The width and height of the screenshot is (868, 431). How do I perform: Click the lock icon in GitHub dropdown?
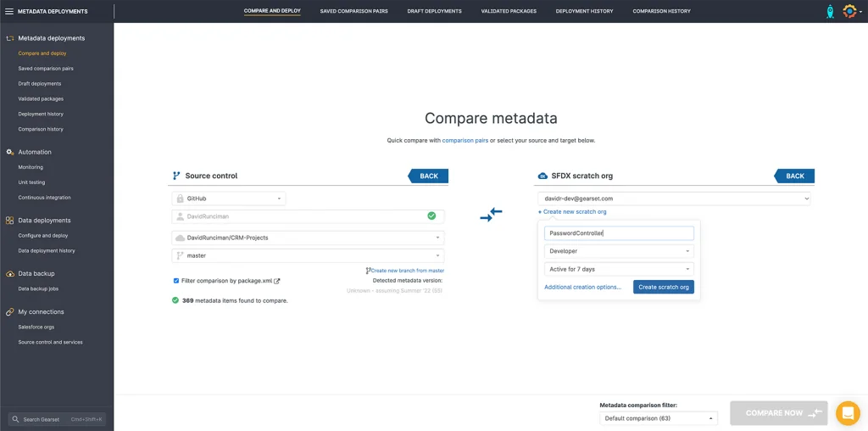point(180,199)
